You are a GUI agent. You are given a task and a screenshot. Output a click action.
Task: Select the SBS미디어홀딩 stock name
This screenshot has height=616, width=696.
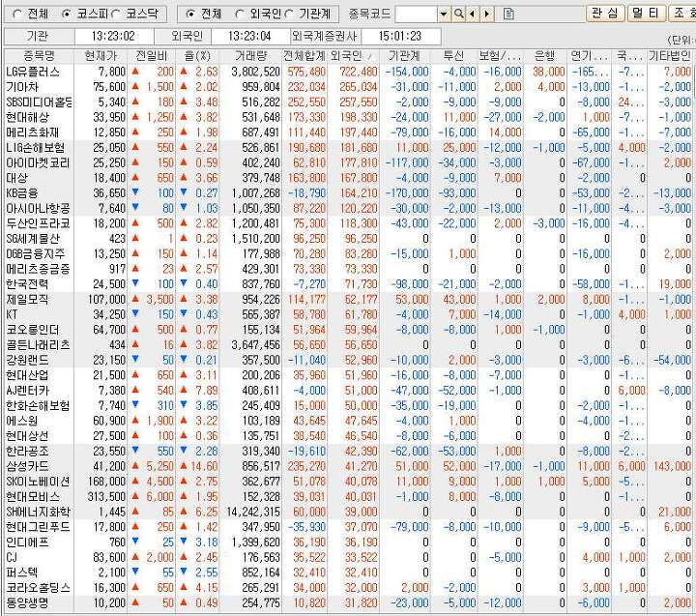[x=39, y=103]
